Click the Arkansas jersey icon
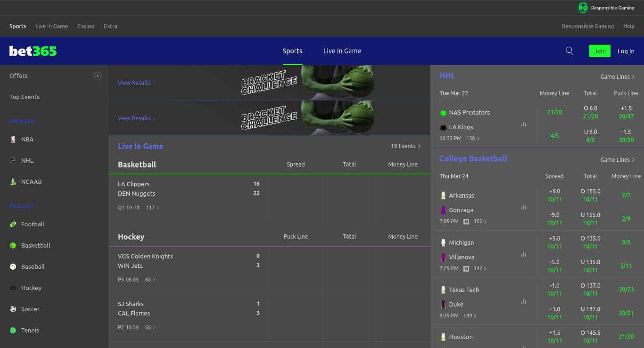The width and height of the screenshot is (644, 348). coord(443,195)
